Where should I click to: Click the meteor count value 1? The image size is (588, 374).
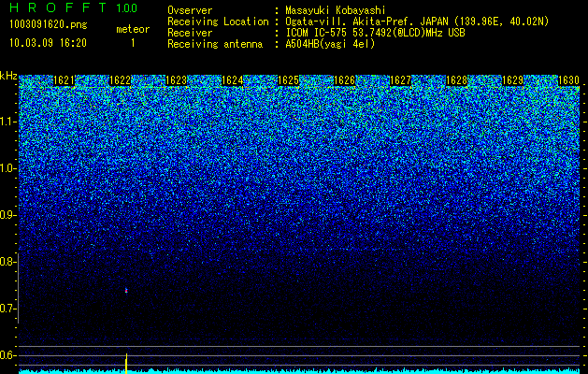click(133, 43)
